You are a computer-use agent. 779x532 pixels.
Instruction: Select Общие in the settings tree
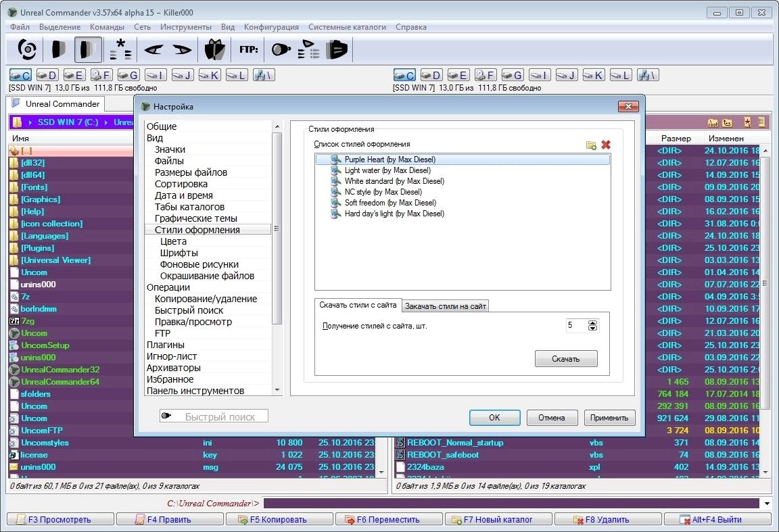click(x=162, y=126)
